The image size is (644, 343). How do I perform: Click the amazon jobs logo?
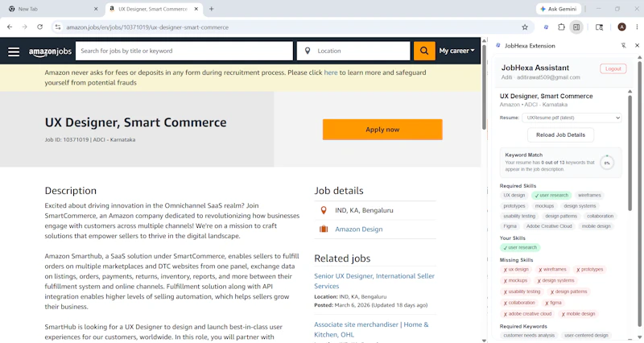pyautogui.click(x=50, y=52)
